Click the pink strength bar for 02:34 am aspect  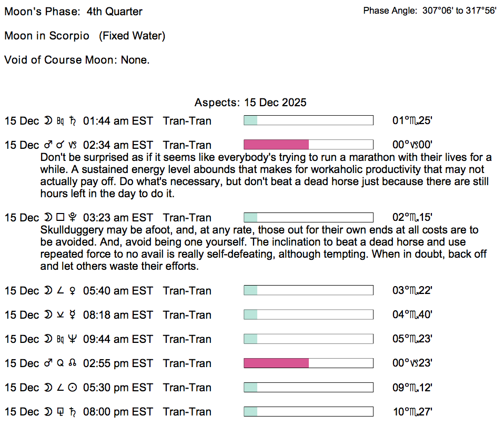pyautogui.click(x=276, y=145)
